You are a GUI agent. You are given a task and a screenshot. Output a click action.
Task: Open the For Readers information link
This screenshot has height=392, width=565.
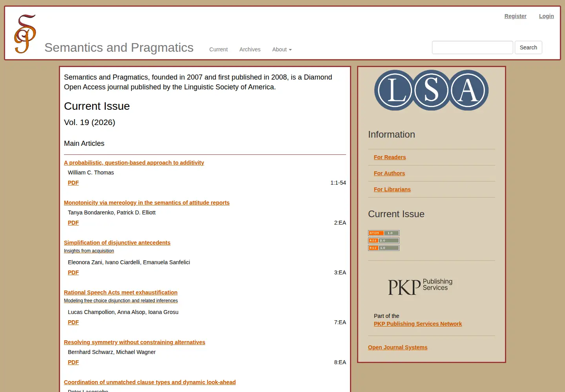click(x=390, y=157)
